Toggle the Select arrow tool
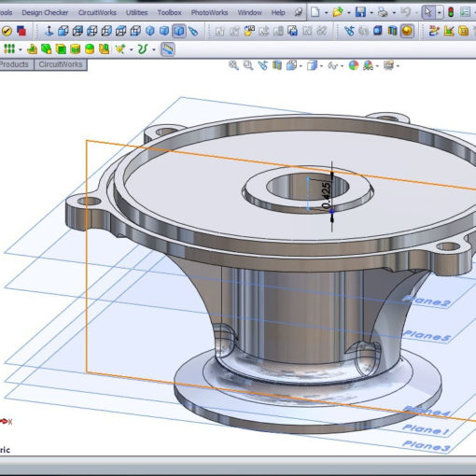 click(428, 12)
